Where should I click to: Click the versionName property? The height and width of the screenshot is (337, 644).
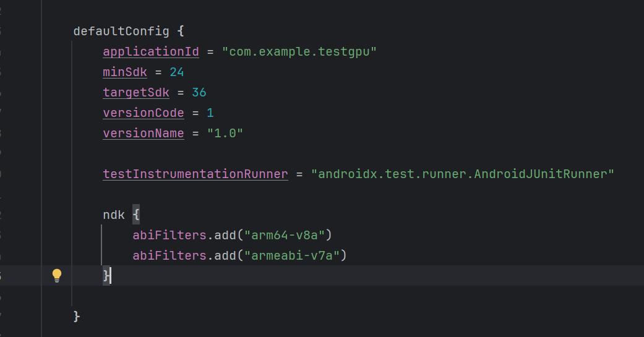144,134
